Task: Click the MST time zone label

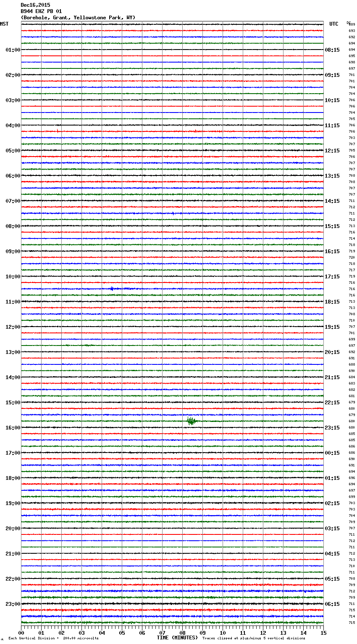Action: coord(4,24)
